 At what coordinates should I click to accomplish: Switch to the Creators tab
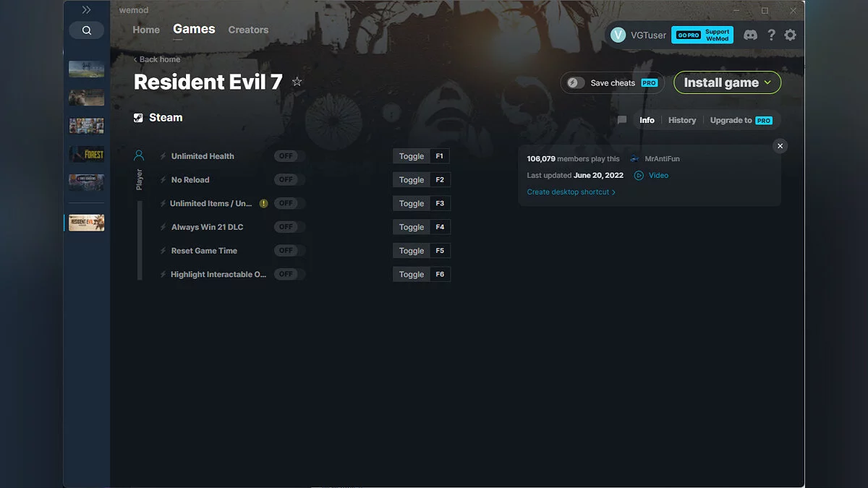pos(248,30)
